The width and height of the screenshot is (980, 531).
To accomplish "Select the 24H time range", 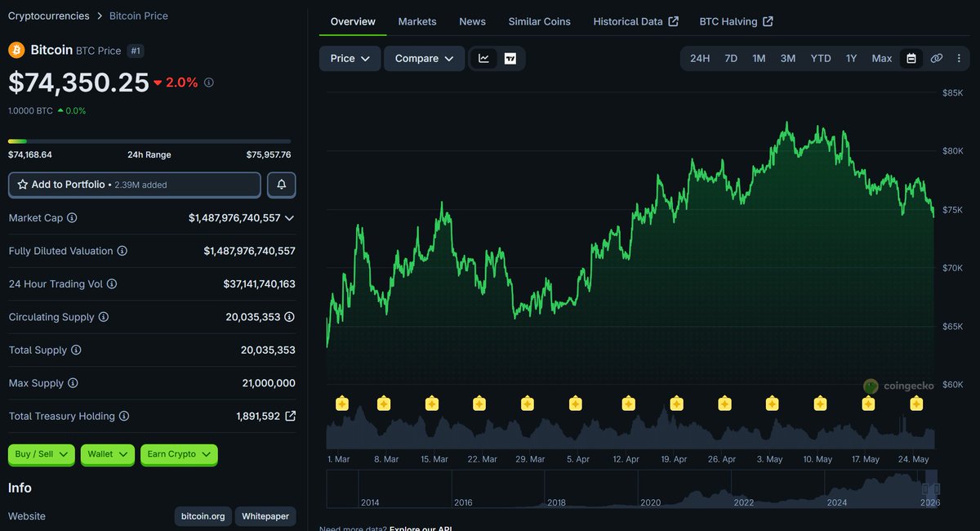I will click(700, 58).
